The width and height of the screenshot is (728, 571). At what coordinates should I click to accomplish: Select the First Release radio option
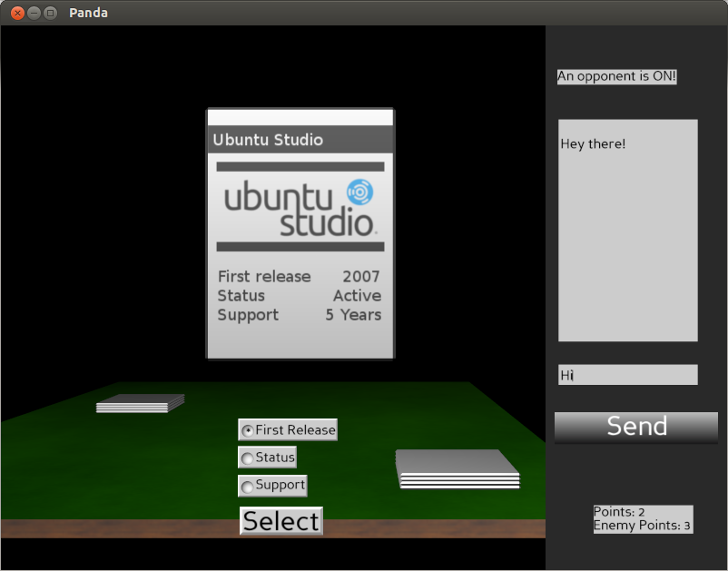288,430
